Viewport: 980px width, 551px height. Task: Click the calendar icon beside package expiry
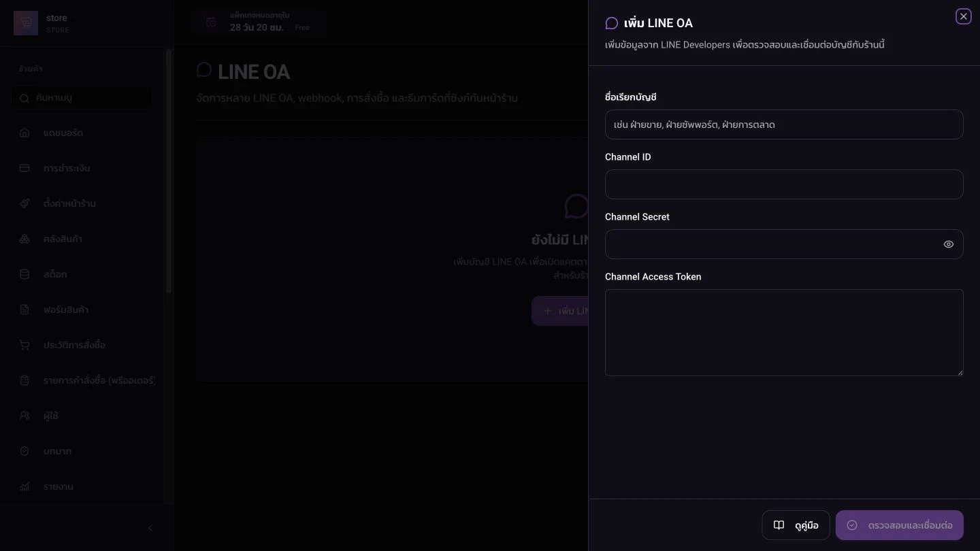211,22
